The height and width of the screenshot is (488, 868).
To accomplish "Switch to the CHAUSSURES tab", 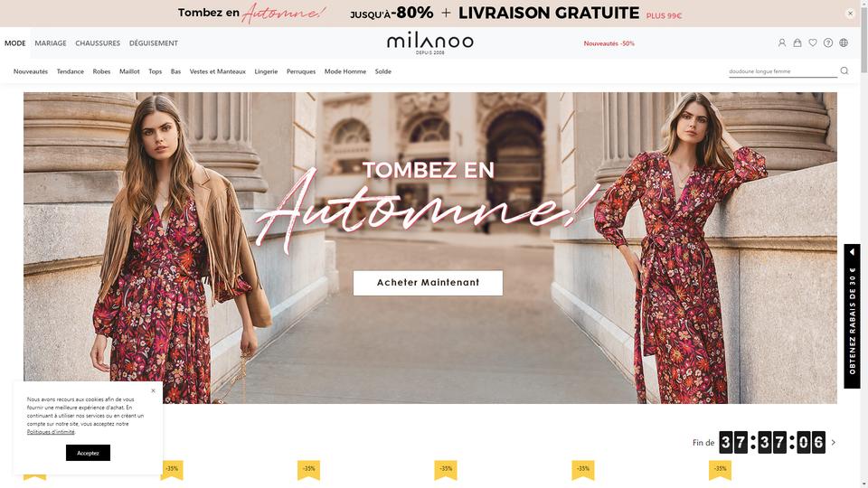I will (x=98, y=43).
